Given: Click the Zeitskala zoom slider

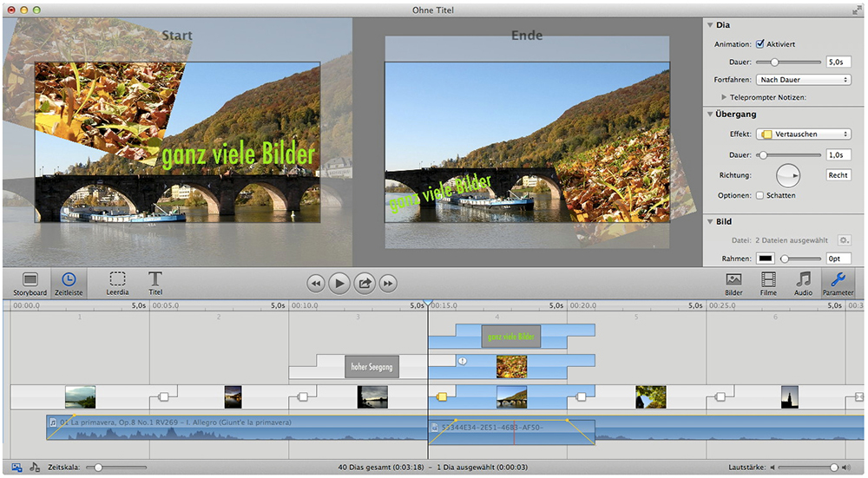Looking at the screenshot, I should click(99, 467).
